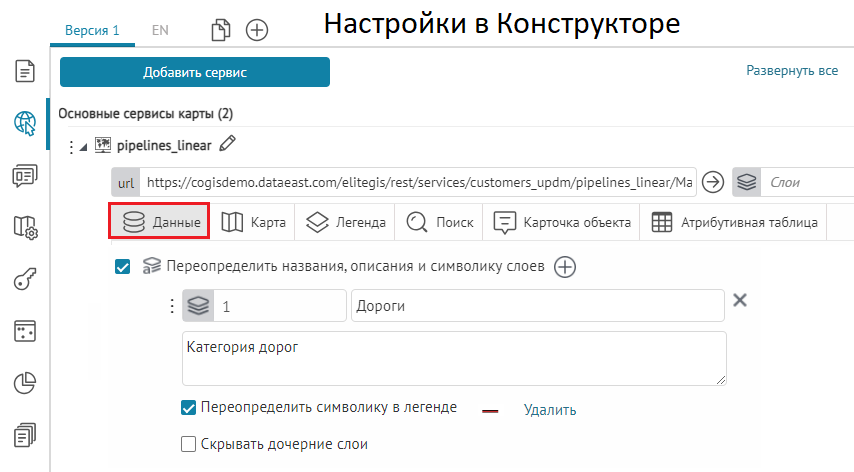Screen dimensions: 854x472
Task: Open the document page icon in sidebar
Action: pos(25,71)
